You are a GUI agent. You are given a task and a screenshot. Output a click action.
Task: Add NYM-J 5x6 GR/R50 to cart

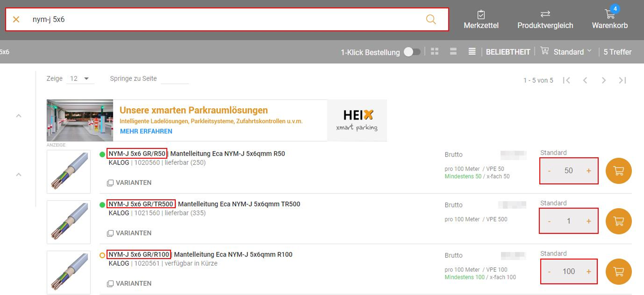point(618,171)
